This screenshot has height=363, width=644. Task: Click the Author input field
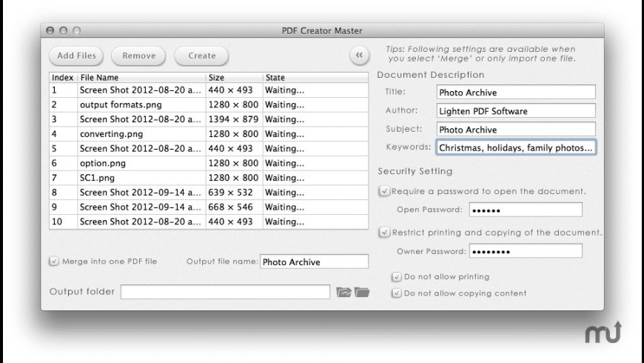[516, 110]
